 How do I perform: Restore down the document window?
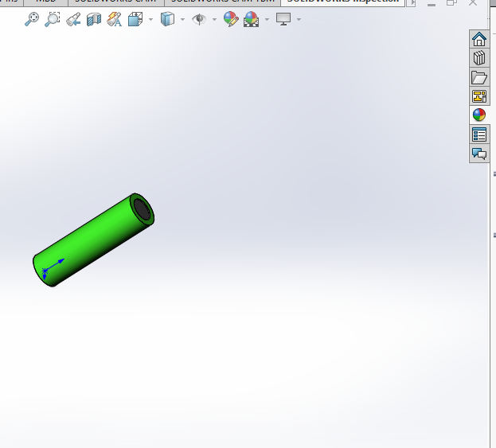coord(451,2)
